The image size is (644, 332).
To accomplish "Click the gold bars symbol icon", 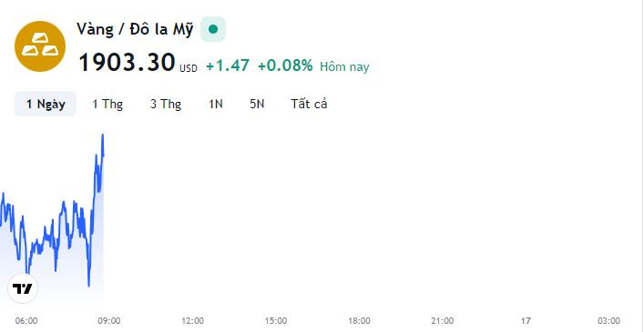I will 40,46.
